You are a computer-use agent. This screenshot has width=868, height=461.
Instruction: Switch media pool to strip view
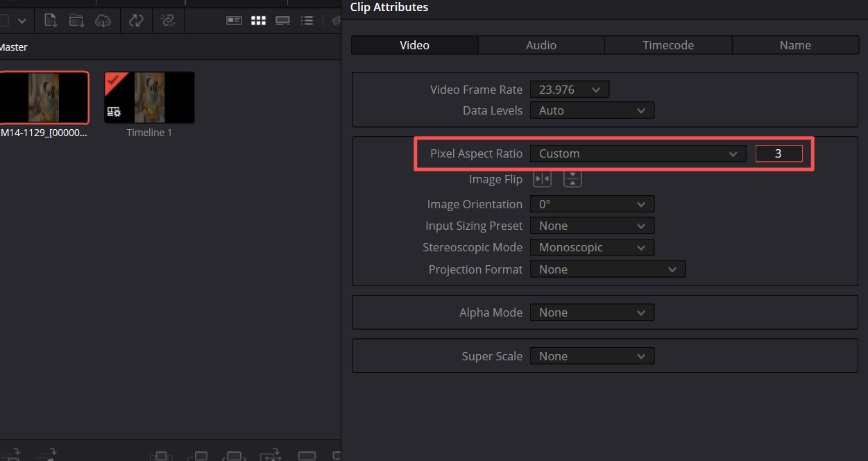282,21
